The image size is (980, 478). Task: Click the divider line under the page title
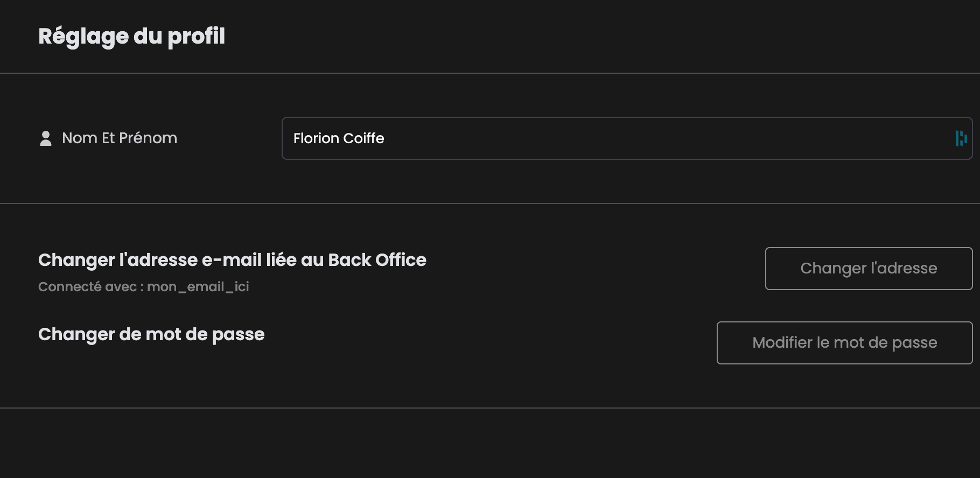[490, 73]
